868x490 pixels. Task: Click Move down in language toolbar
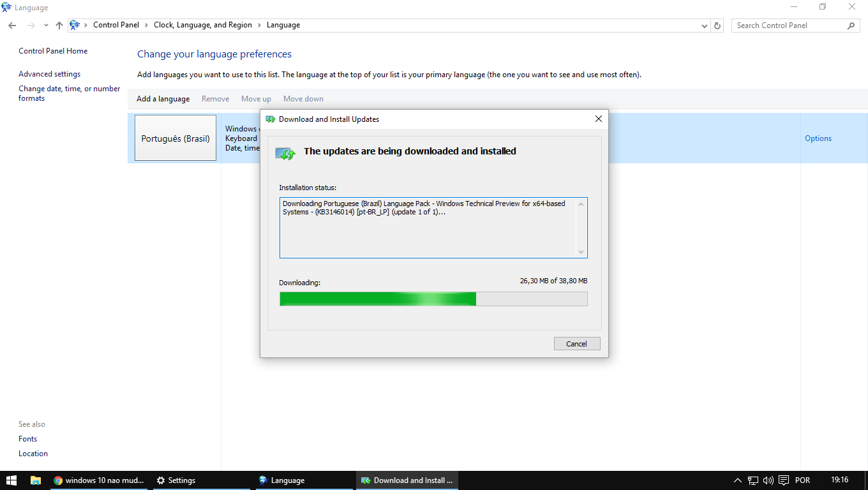(303, 99)
